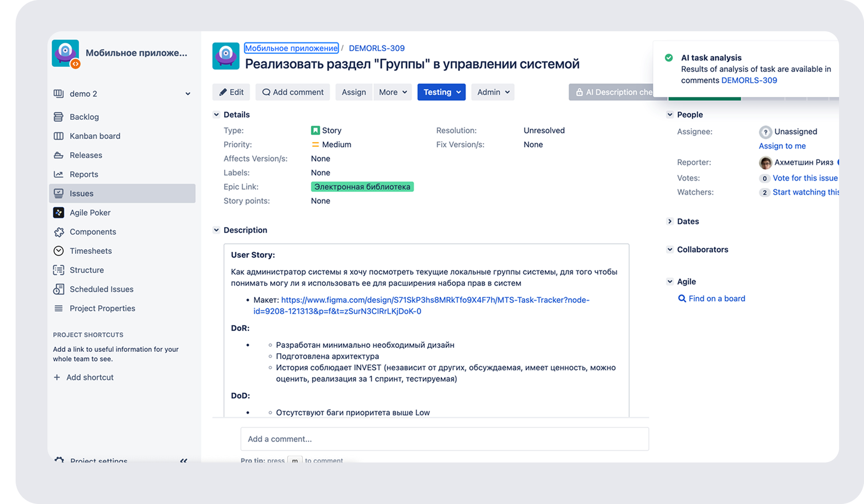This screenshot has height=504, width=864.
Task: Open the More actions dropdown
Action: pos(393,92)
